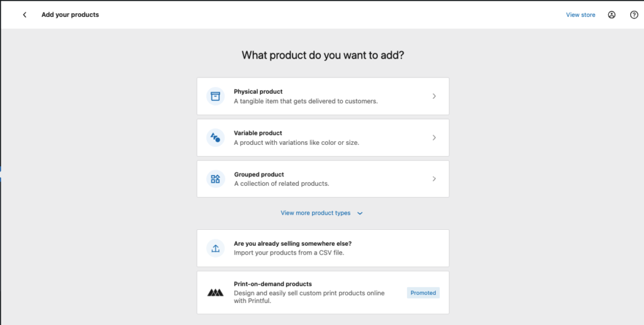Screen dimensions: 644x325
Task: Click 'A collection of related products.' text
Action: coord(282,184)
